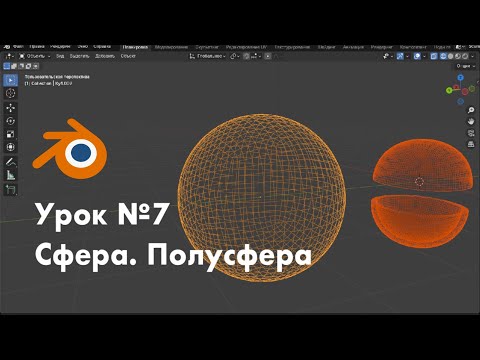Switch to Композитинг workspace tab
Image resolution: width=480 pixels, height=360 pixels.
pos(413,47)
